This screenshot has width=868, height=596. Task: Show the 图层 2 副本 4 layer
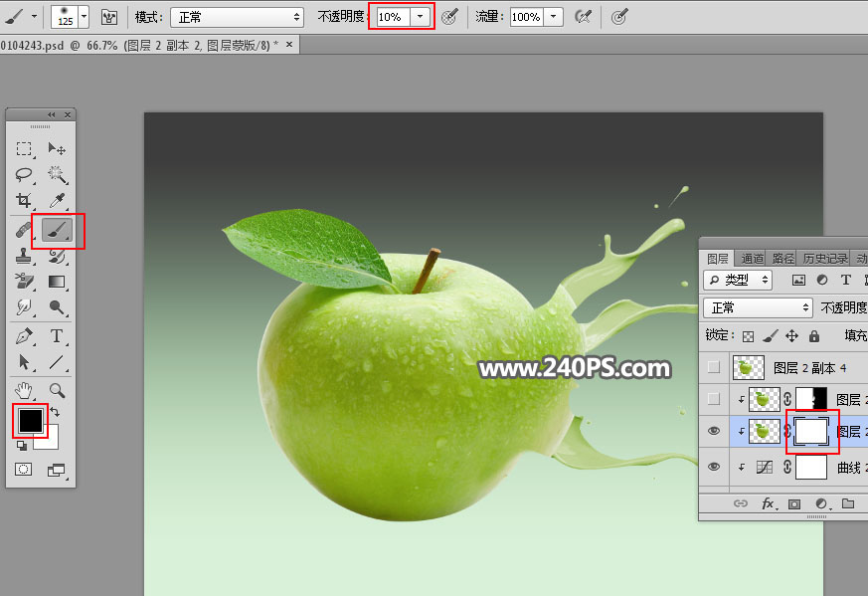(714, 367)
